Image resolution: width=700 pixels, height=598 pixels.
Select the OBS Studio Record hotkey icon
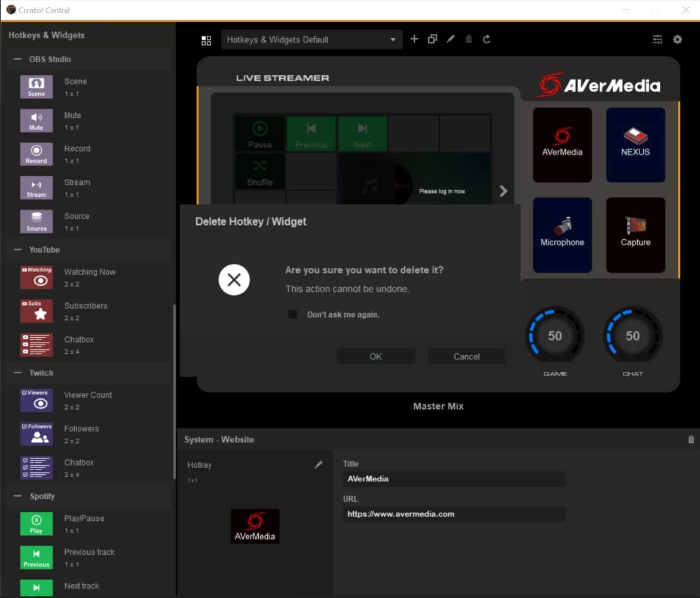coord(36,154)
